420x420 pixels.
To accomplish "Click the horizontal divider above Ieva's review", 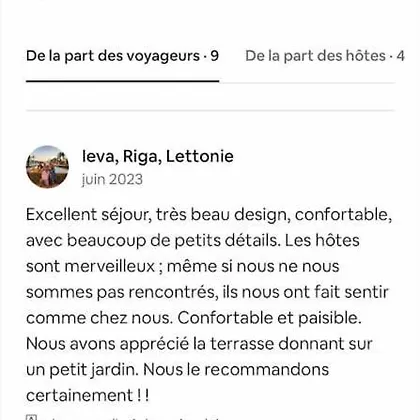I will [210, 110].
